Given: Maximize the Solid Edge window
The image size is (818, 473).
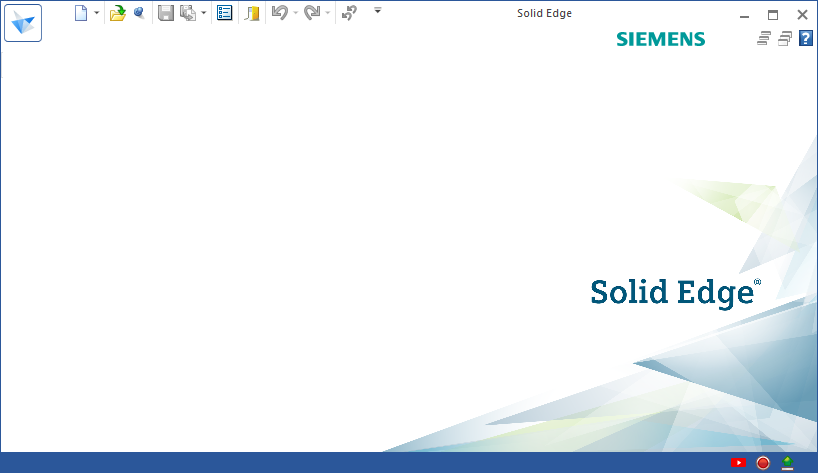Looking at the screenshot, I should pos(773,15).
